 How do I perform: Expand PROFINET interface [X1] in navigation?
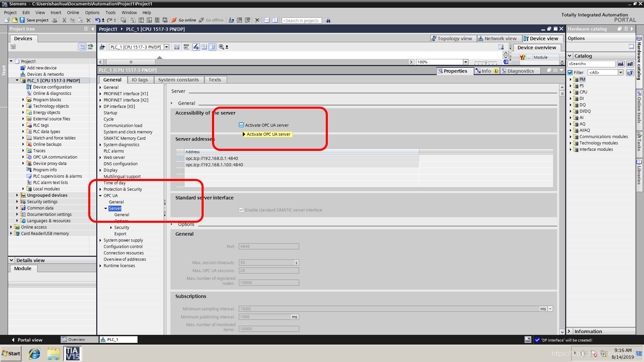(x=100, y=94)
